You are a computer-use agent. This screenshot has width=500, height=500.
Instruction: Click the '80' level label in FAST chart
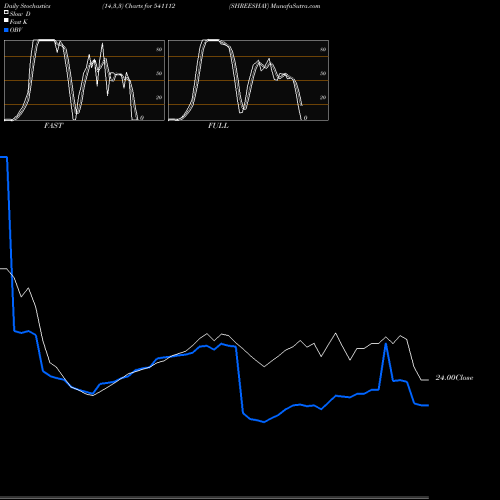click(159, 49)
